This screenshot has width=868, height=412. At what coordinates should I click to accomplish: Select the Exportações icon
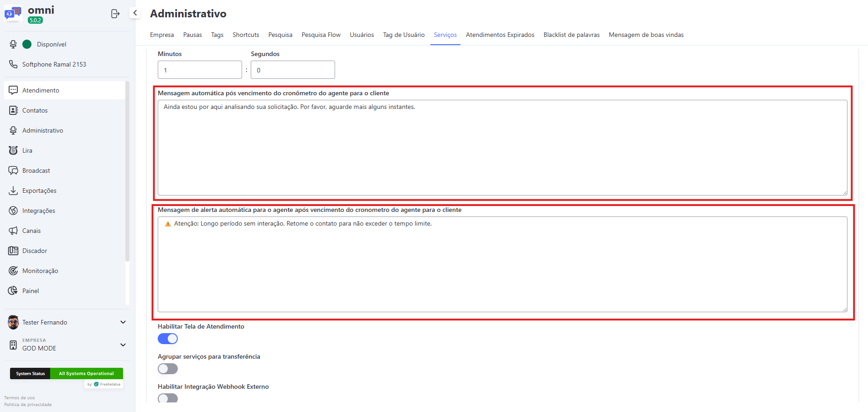[x=13, y=190]
